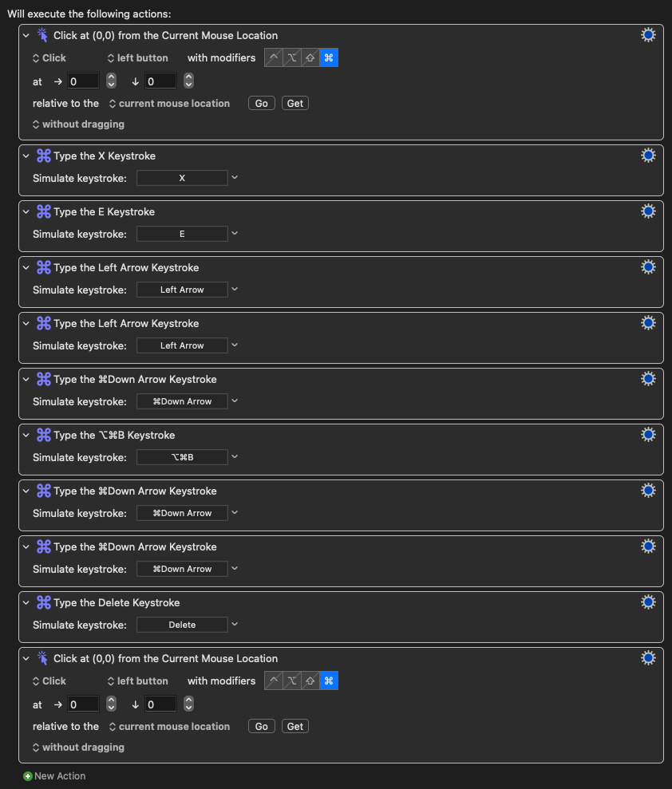Viewport: 672px width, 789px height.
Task: Click Get button in top Click action
Action: click(x=295, y=103)
